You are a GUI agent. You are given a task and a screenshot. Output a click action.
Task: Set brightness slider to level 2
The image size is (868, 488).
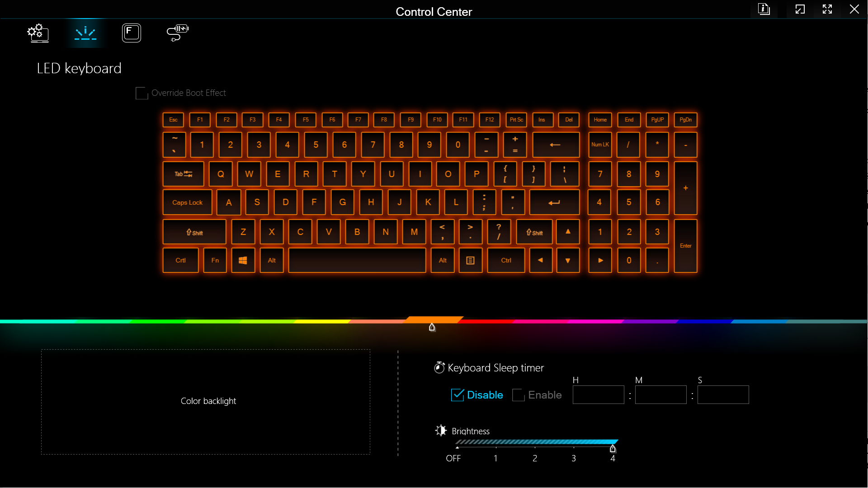(x=535, y=447)
